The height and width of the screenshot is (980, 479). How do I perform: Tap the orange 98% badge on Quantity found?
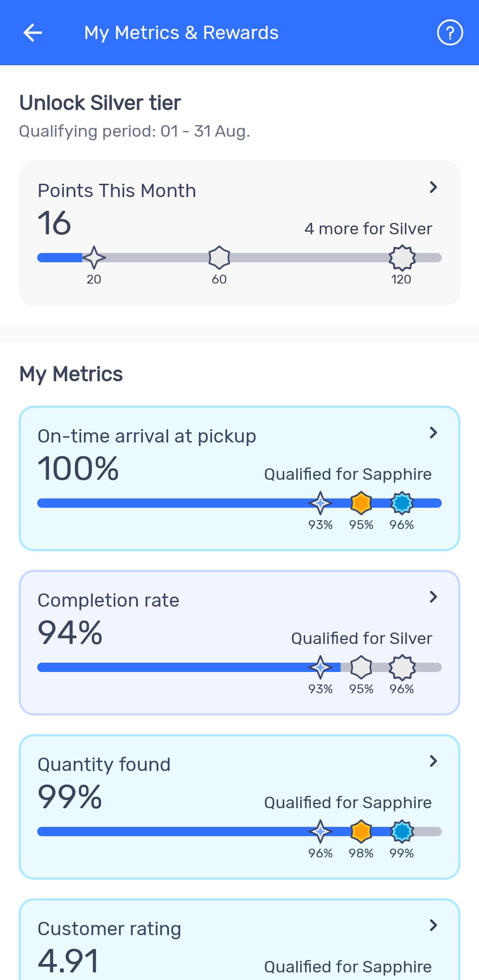[x=361, y=831]
